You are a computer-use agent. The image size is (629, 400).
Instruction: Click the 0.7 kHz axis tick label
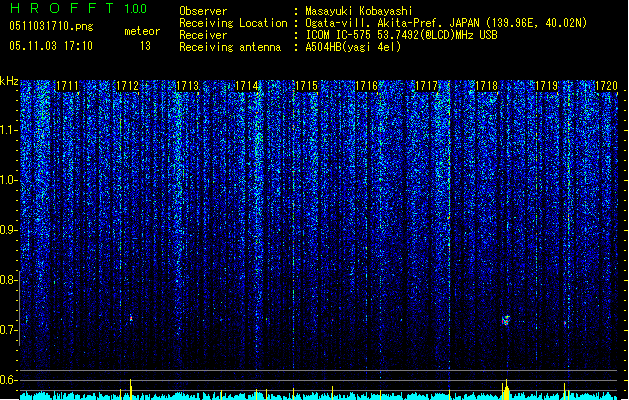[x=8, y=330]
